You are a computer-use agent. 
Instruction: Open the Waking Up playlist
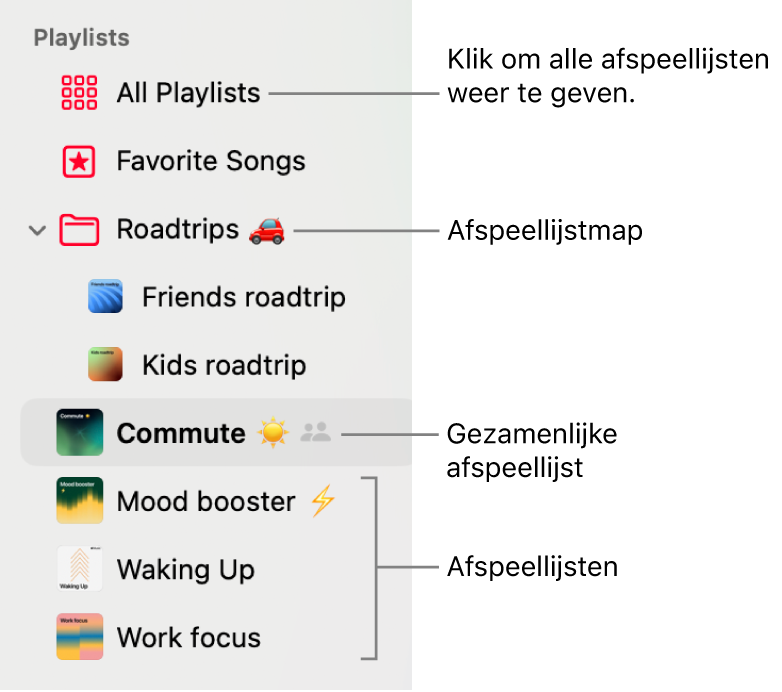[186, 570]
